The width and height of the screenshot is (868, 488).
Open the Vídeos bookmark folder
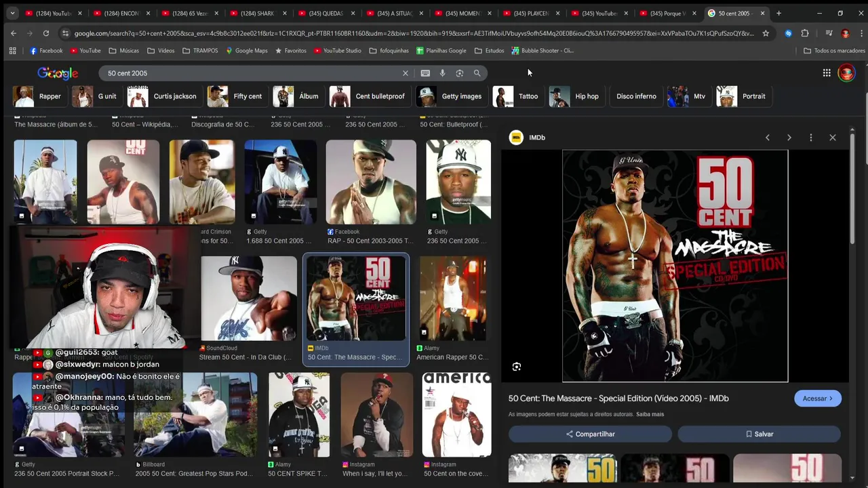pyautogui.click(x=161, y=51)
